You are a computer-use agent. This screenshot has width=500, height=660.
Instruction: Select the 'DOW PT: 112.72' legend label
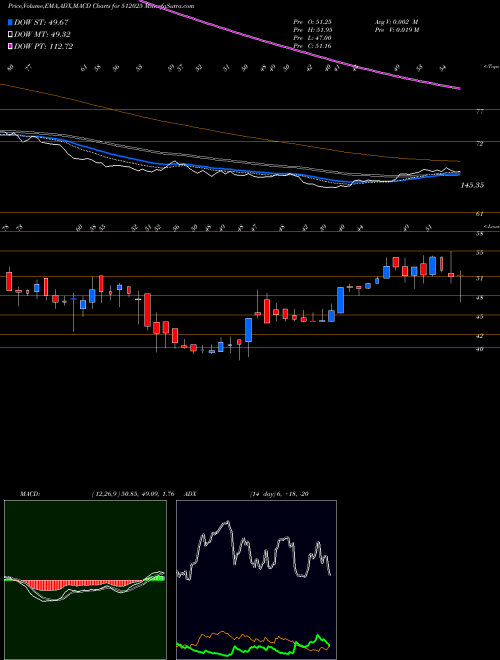(43, 46)
